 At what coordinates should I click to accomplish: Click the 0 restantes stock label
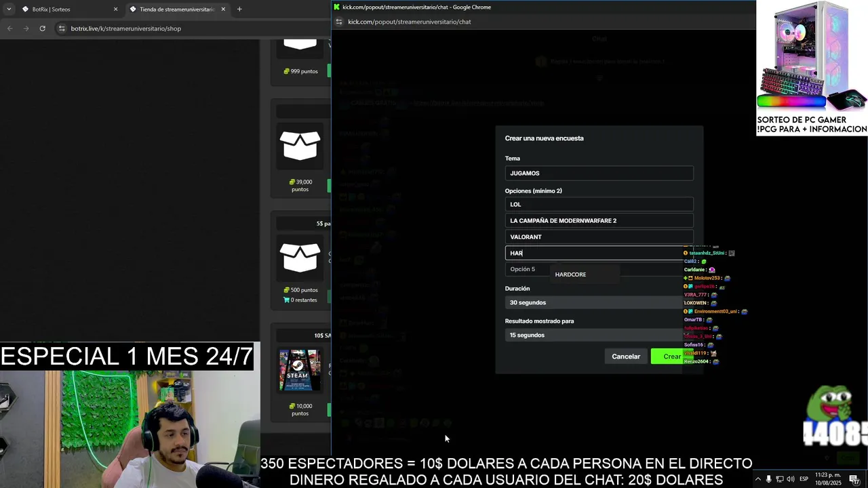pyautogui.click(x=300, y=300)
